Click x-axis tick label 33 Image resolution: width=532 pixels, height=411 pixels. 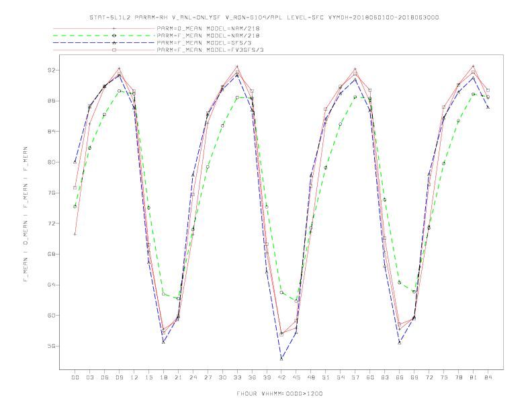coord(237,377)
